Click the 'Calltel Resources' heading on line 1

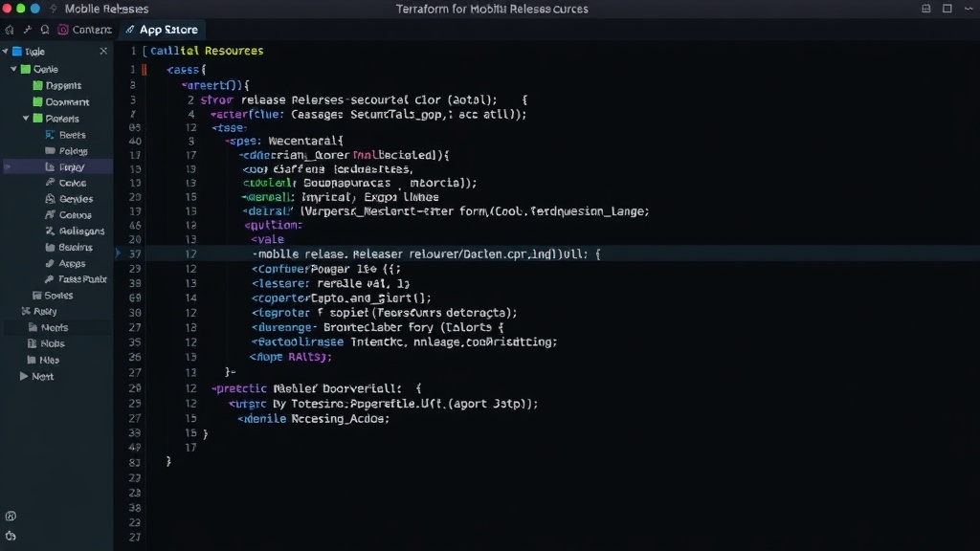tap(207, 51)
